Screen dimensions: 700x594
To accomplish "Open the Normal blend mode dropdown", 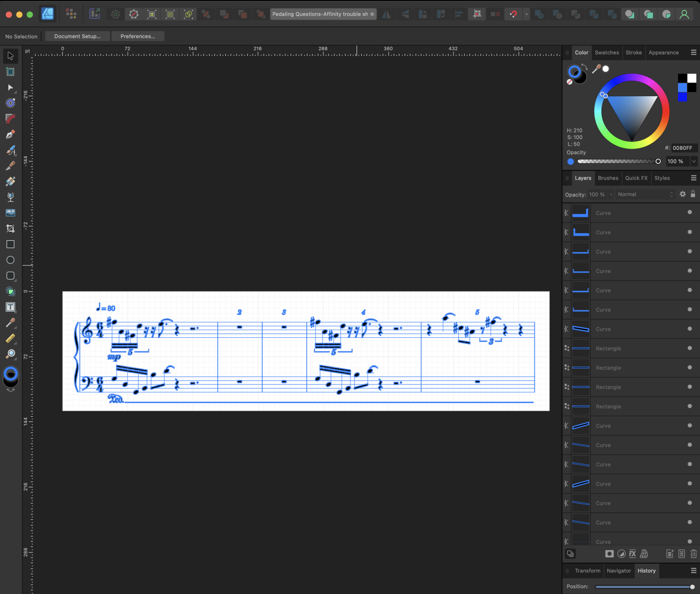I will (x=645, y=194).
